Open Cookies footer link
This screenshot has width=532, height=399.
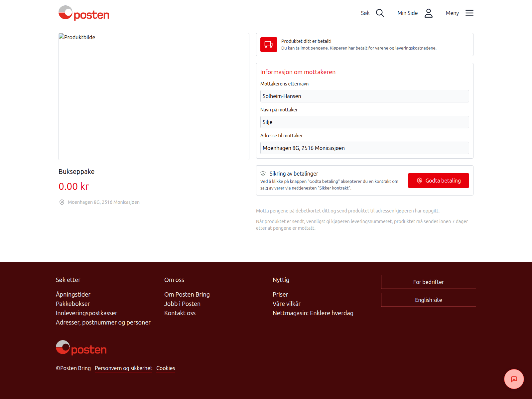coord(166,368)
